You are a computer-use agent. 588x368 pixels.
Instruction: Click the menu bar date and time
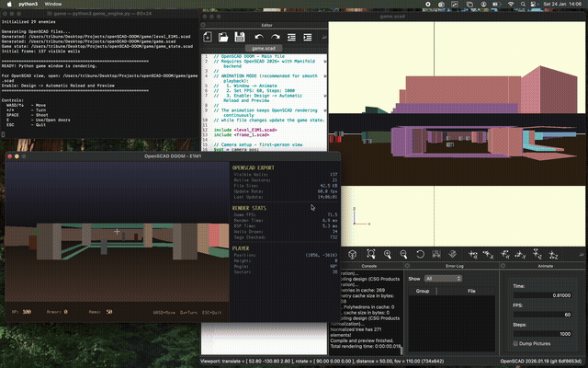click(561, 4)
